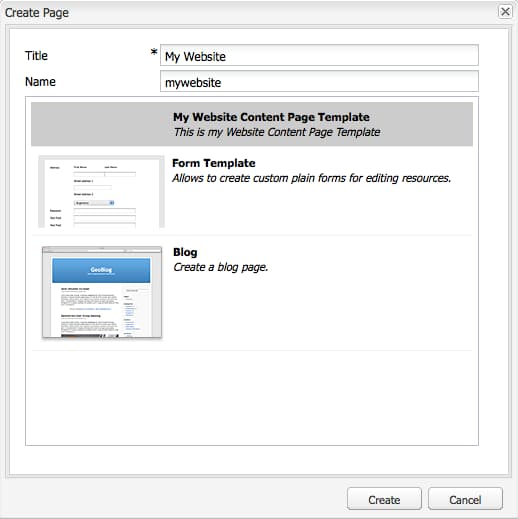Click 'This is my Website Content Page Template' description

(277, 132)
